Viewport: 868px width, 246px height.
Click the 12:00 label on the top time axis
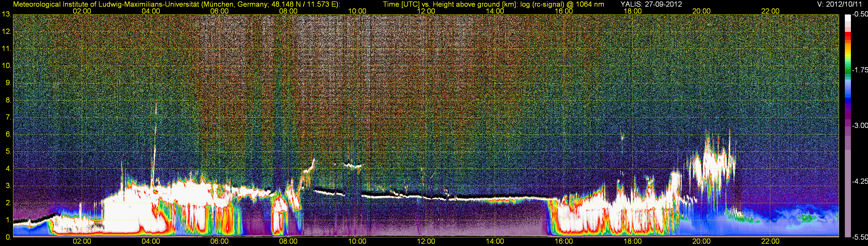tap(426, 11)
